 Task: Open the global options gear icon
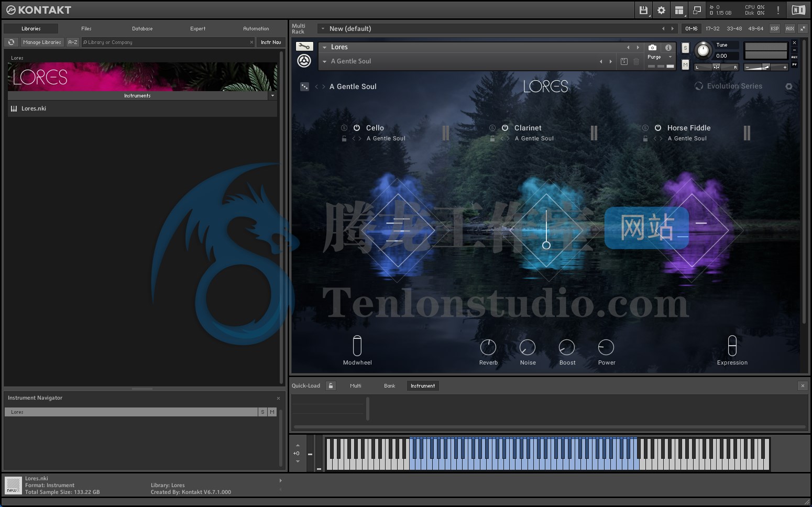(x=661, y=10)
